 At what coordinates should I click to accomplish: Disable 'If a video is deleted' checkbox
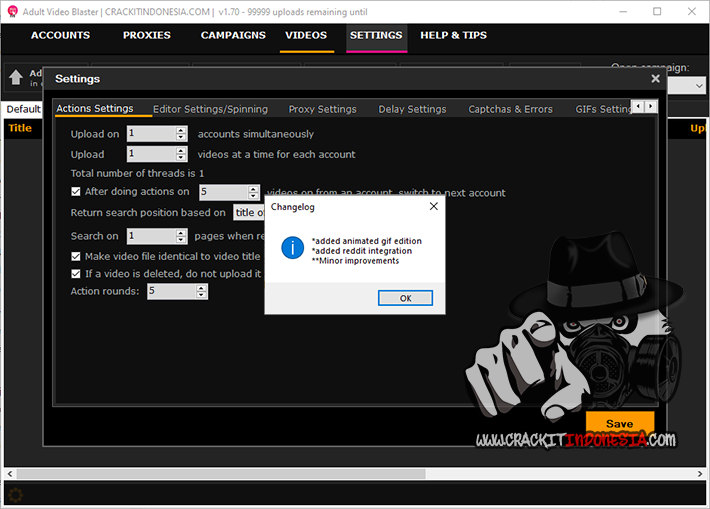tap(76, 273)
